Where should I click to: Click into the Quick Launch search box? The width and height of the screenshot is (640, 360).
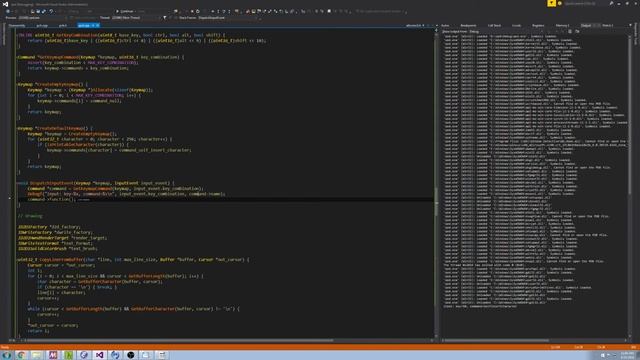[584, 4]
